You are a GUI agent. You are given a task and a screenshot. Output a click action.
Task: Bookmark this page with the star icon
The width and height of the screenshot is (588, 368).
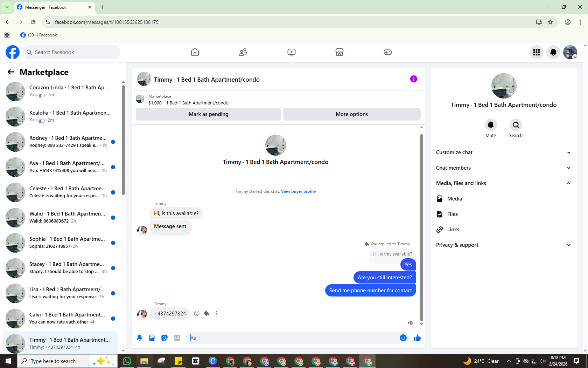tap(550, 22)
